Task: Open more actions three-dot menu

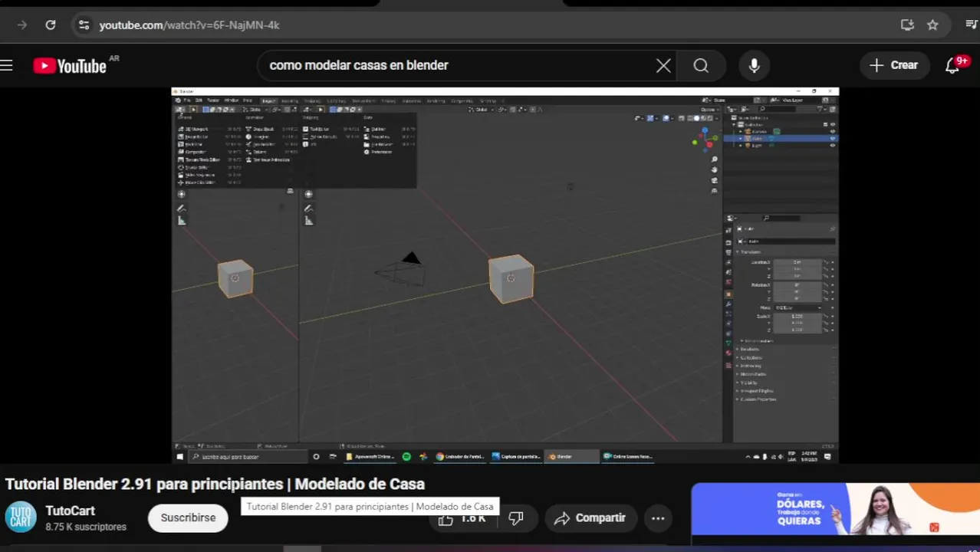Action: (658, 518)
